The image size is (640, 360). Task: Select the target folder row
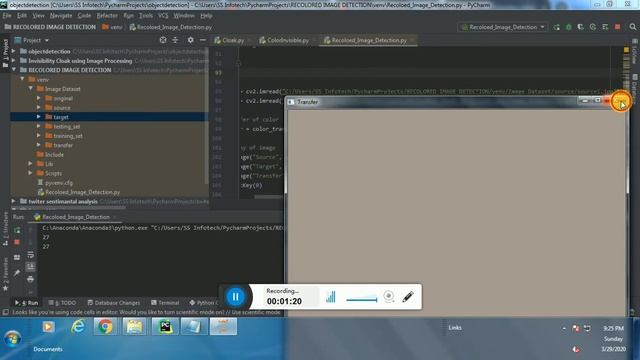[108, 117]
